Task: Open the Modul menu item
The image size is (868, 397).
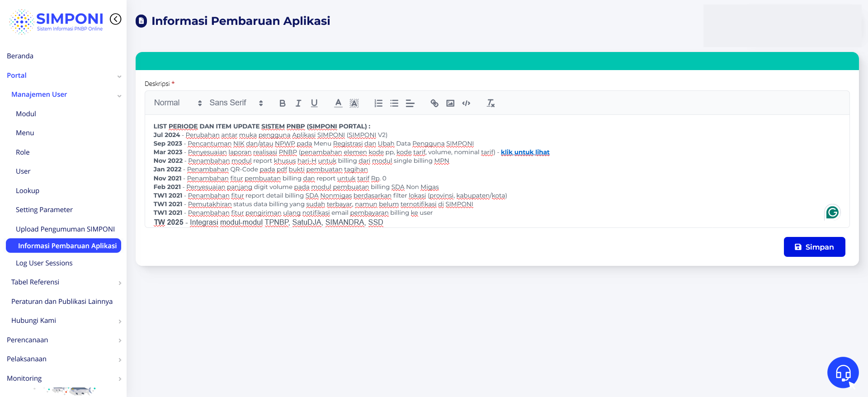Action: pyautogui.click(x=26, y=114)
